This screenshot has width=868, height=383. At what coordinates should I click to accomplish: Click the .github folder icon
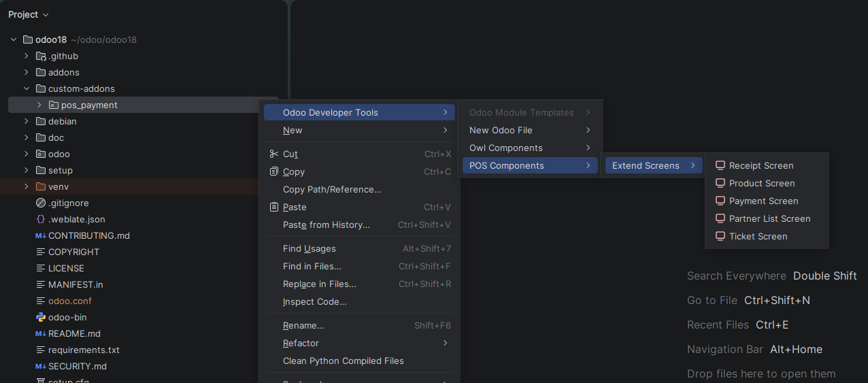pyautogui.click(x=41, y=56)
